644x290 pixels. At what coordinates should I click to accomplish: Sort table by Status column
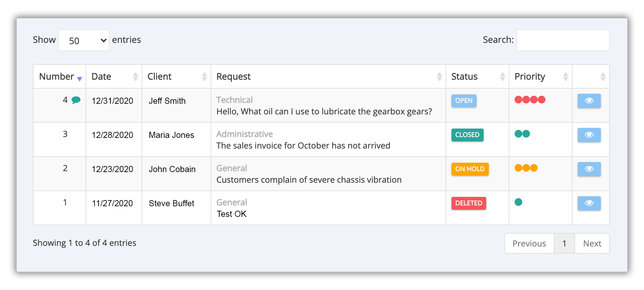point(478,76)
